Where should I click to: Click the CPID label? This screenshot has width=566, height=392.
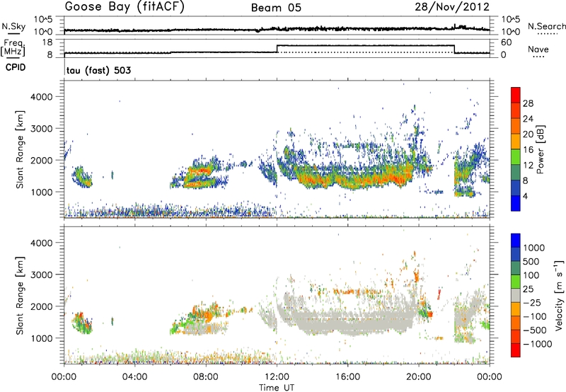16,67
